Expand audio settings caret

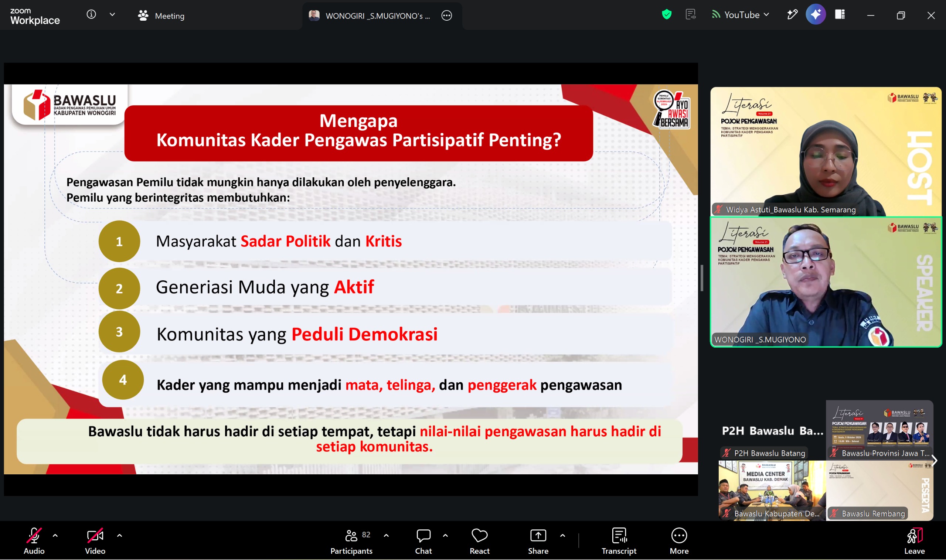point(55,535)
